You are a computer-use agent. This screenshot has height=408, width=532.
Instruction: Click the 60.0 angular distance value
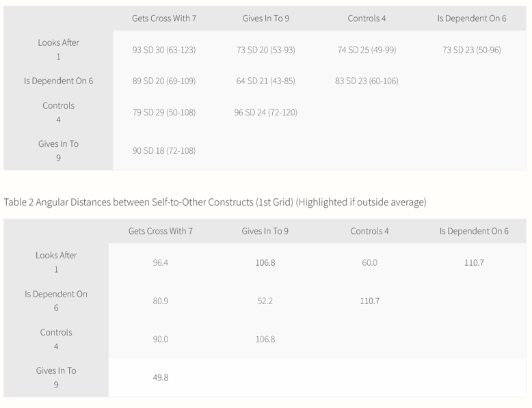370,262
